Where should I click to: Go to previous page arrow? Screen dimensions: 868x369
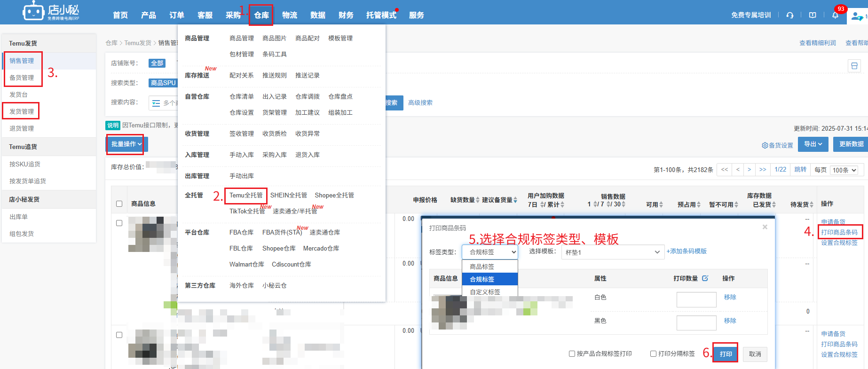pyautogui.click(x=738, y=170)
